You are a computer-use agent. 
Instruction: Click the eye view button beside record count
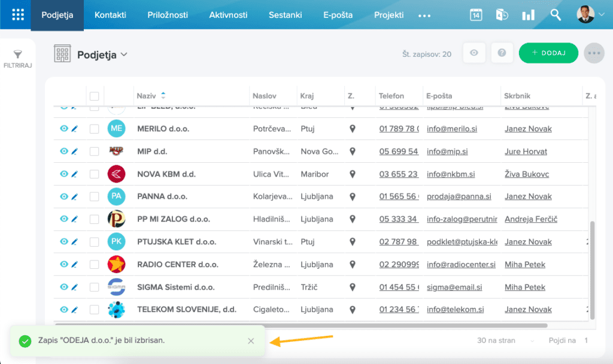[474, 53]
